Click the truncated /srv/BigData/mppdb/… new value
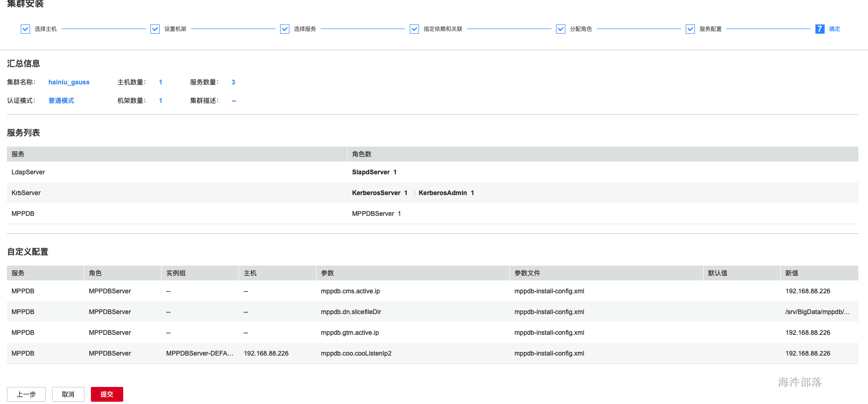868x404 pixels. pyautogui.click(x=818, y=312)
